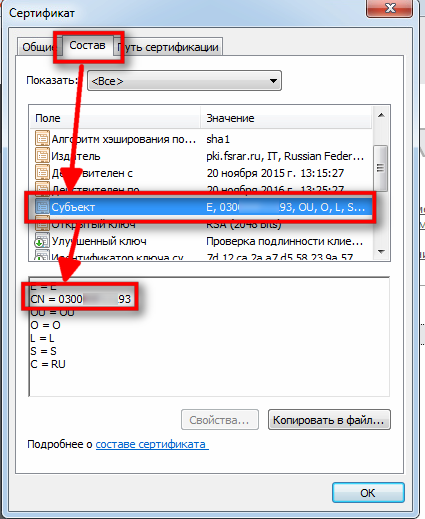The width and height of the screenshot is (425, 519).
Task: Select the pki.fsrar.ru issuer row
Action: (201, 156)
